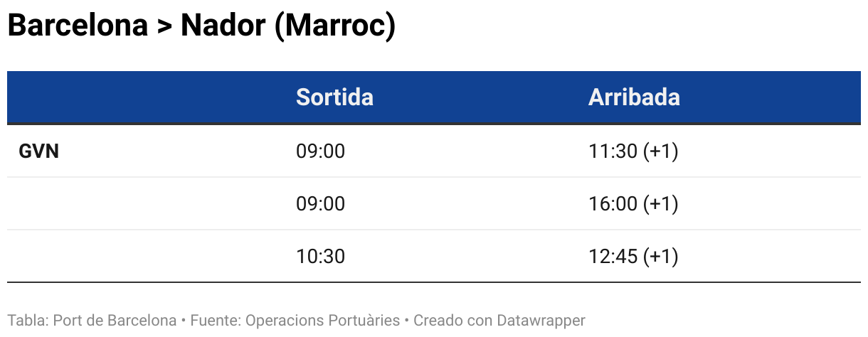
Task: Sort by the Arribada column header
Action: pyautogui.click(x=634, y=97)
